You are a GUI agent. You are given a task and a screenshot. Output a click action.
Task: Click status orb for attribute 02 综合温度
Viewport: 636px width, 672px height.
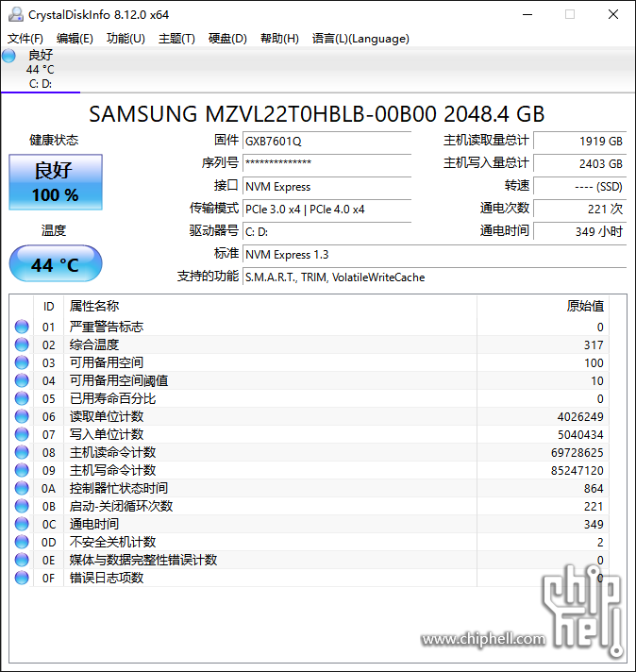(x=22, y=344)
